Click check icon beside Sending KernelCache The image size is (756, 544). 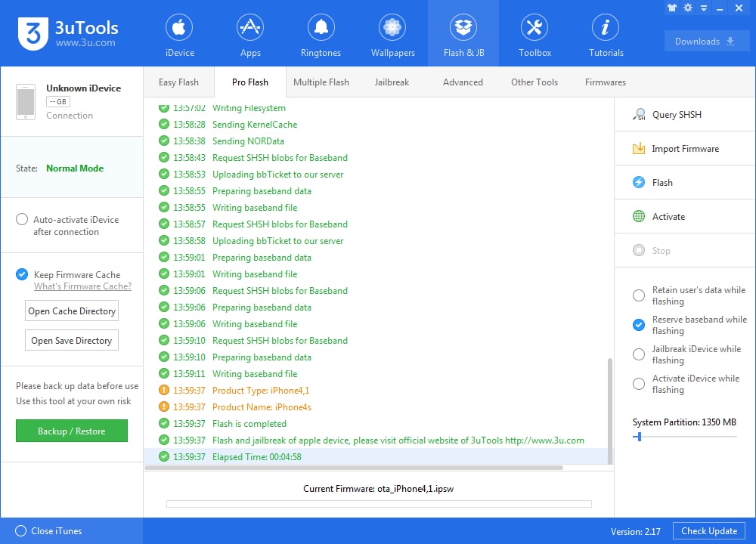click(x=164, y=125)
